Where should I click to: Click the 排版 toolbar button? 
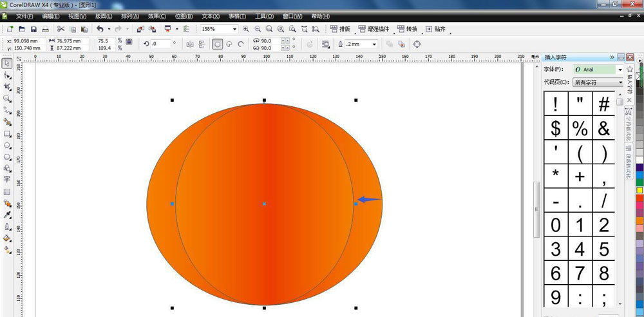(341, 29)
